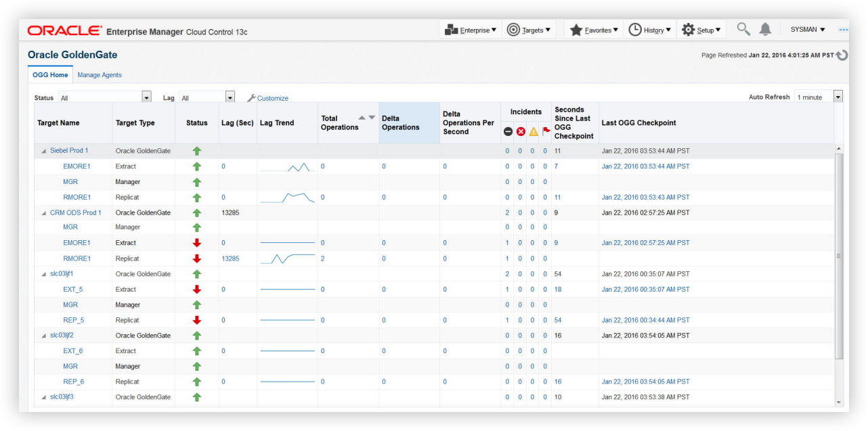Open the notifications bell icon

tap(765, 29)
